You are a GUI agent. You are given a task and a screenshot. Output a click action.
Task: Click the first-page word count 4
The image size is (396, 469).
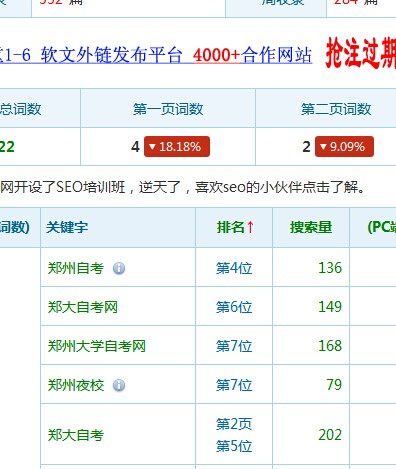[x=135, y=147]
